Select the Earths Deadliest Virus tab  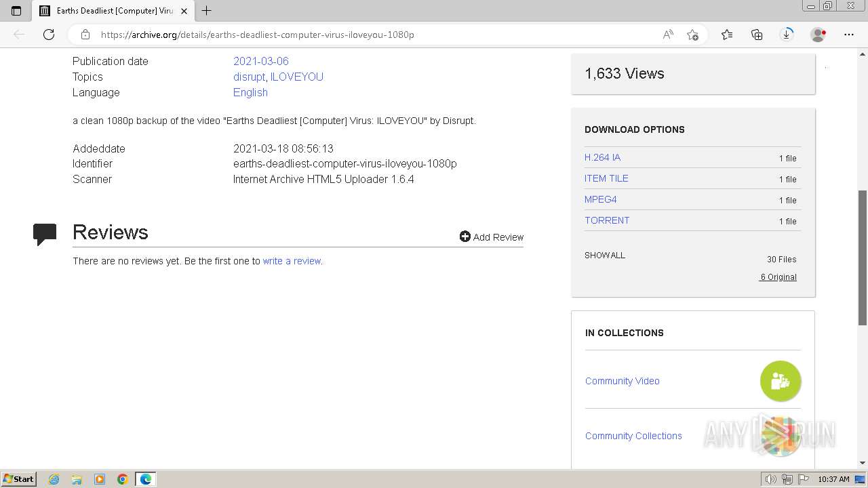pyautogui.click(x=114, y=11)
